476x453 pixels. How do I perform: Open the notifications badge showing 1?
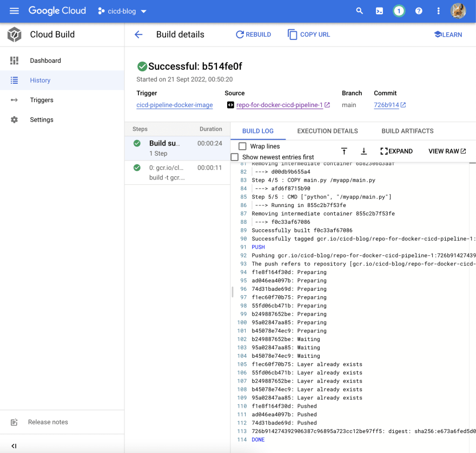click(x=399, y=11)
